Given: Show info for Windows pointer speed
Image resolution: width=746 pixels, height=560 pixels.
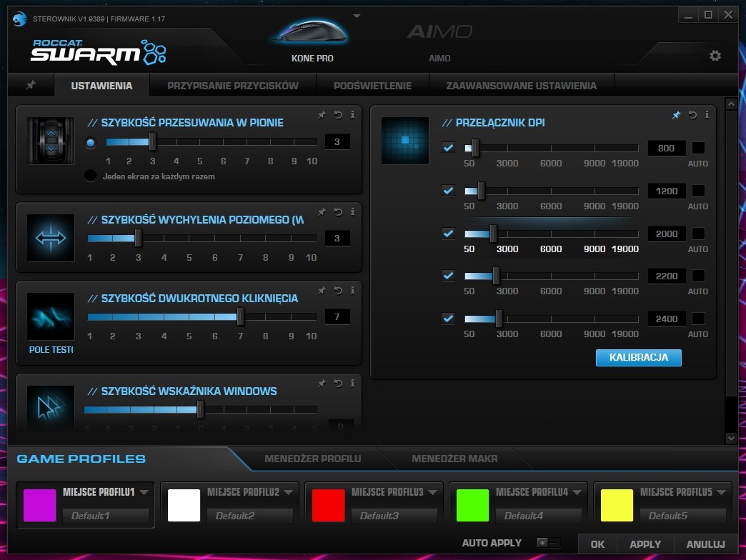Looking at the screenshot, I should (x=352, y=383).
